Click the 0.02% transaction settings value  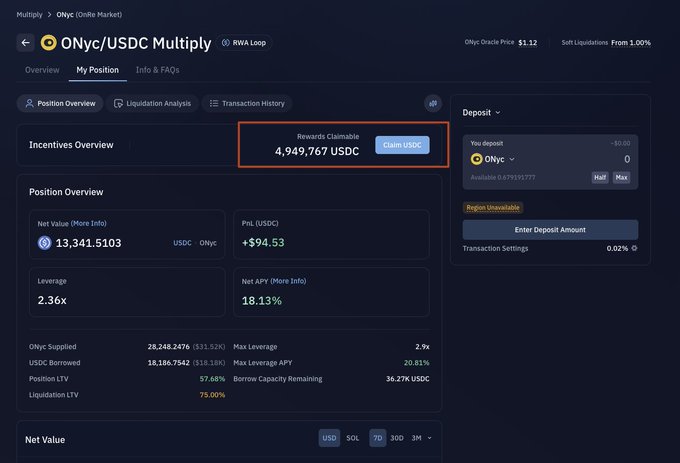(617, 248)
